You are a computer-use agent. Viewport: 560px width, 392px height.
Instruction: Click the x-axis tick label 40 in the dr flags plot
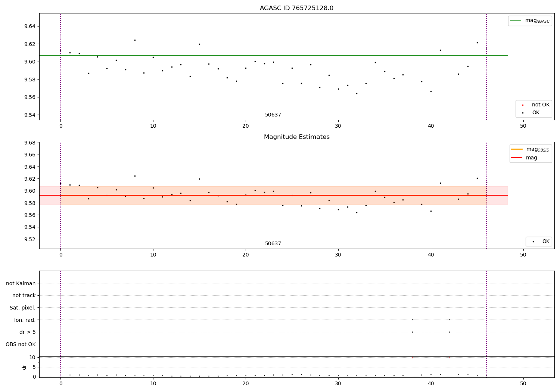point(431,384)
